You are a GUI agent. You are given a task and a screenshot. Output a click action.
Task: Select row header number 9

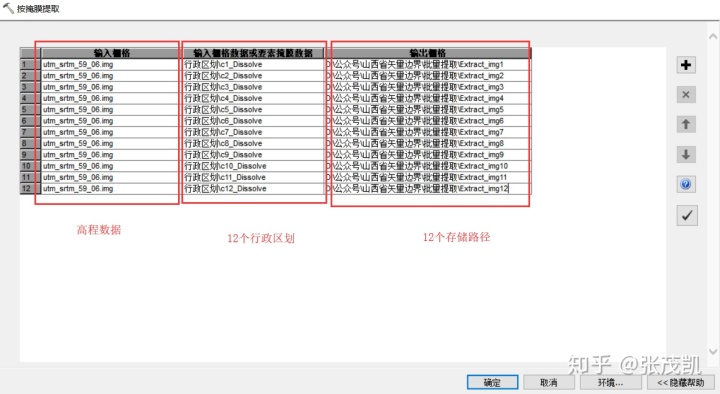click(x=30, y=155)
